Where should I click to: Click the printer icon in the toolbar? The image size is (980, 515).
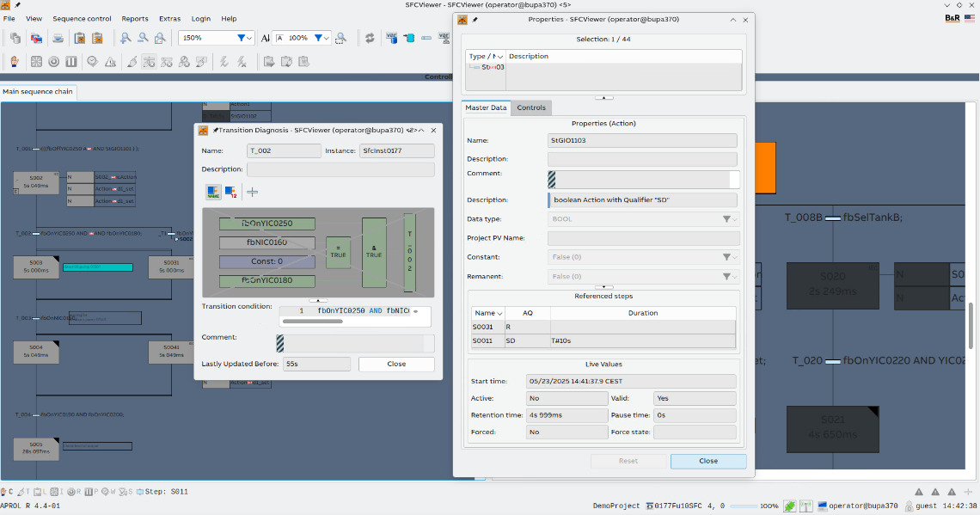click(57, 38)
